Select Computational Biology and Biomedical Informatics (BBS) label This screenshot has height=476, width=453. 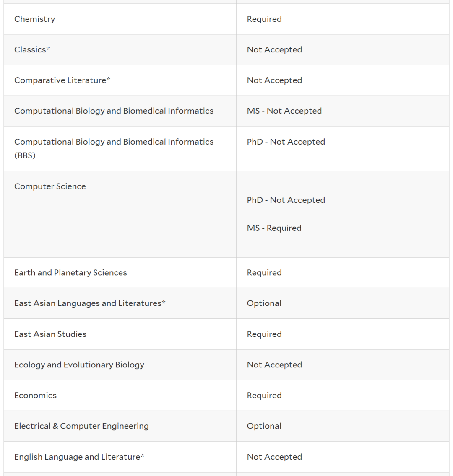pyautogui.click(x=114, y=148)
